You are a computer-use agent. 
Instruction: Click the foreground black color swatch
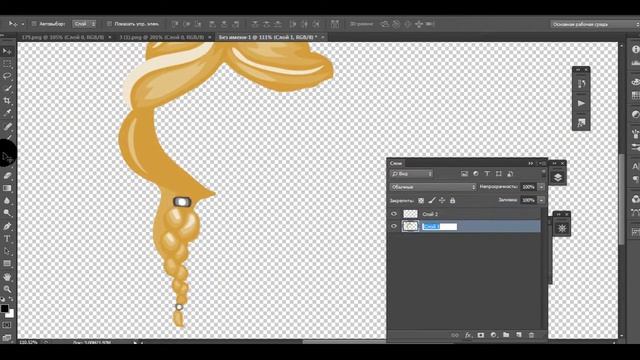pos(4,309)
